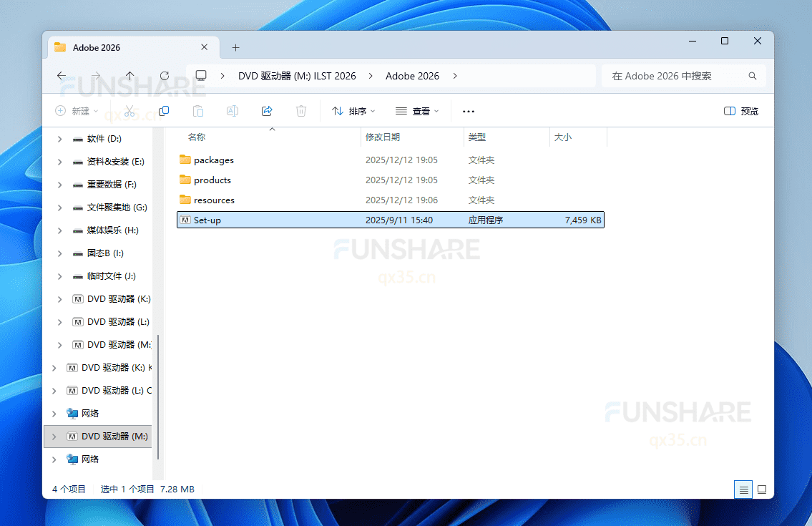
Task: Click the date 2025/12/12 19:06
Action: (x=401, y=200)
